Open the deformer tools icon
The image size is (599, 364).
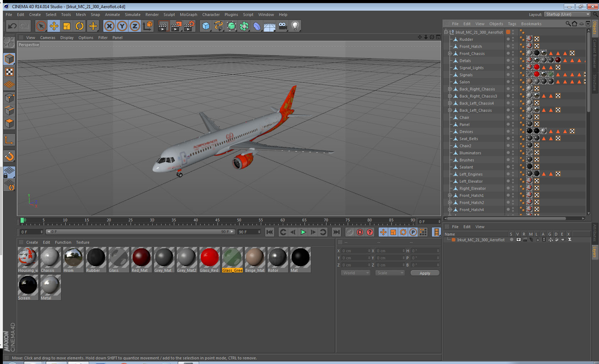coord(257,26)
